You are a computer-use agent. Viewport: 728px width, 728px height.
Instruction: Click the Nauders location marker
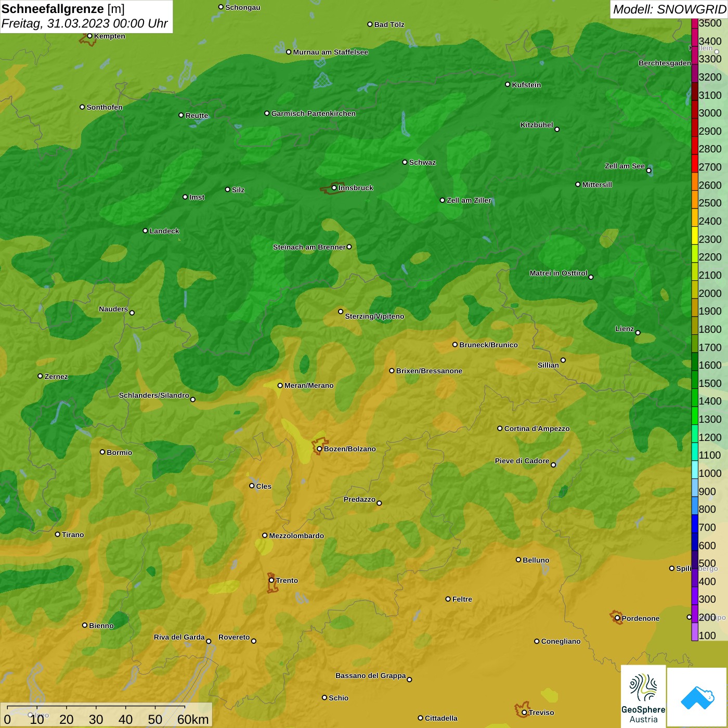tap(132, 313)
